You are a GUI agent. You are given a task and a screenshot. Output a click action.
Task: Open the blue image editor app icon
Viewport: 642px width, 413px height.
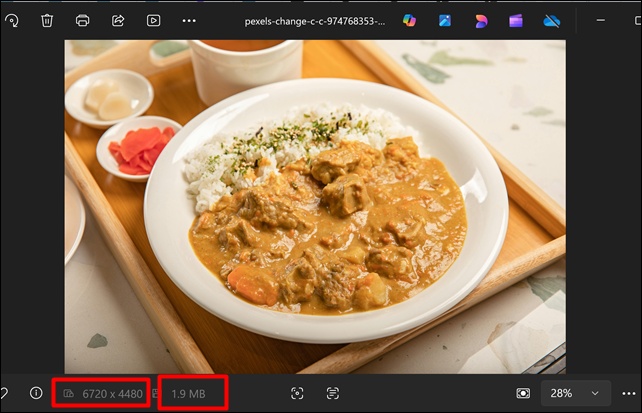tap(444, 20)
